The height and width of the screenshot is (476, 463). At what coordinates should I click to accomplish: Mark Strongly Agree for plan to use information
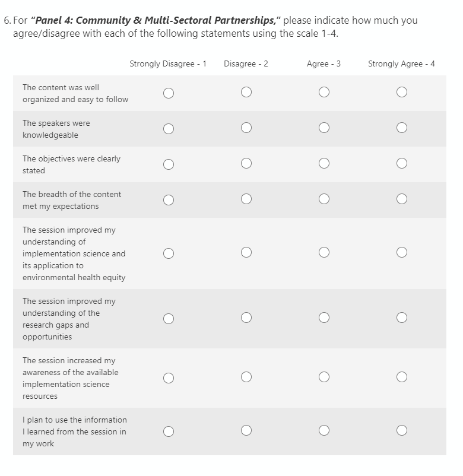402,431
